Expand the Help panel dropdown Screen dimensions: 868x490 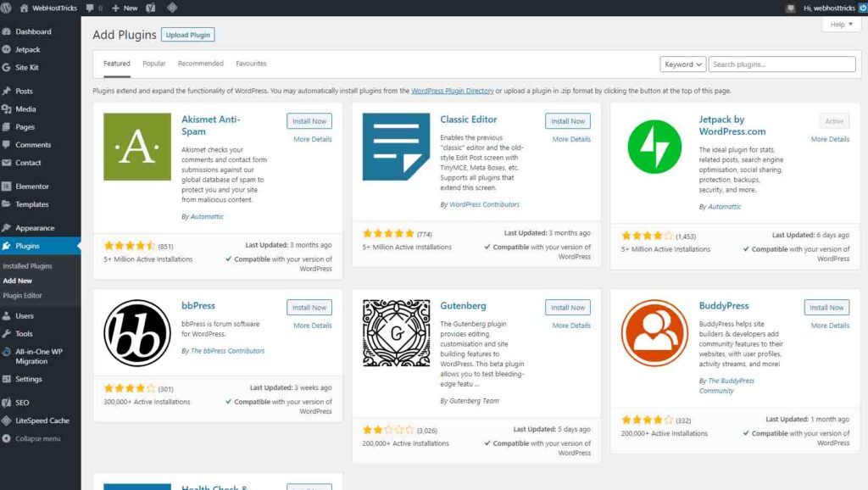pos(841,25)
